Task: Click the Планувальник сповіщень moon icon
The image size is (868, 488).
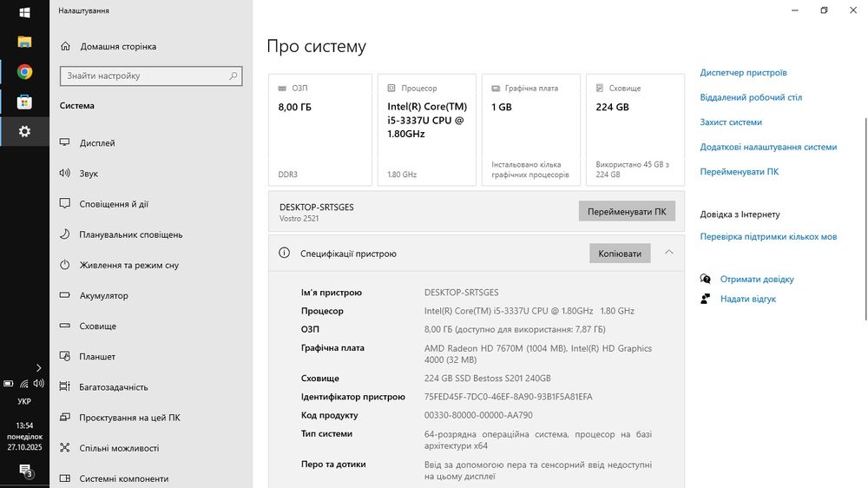Action: click(65, 234)
